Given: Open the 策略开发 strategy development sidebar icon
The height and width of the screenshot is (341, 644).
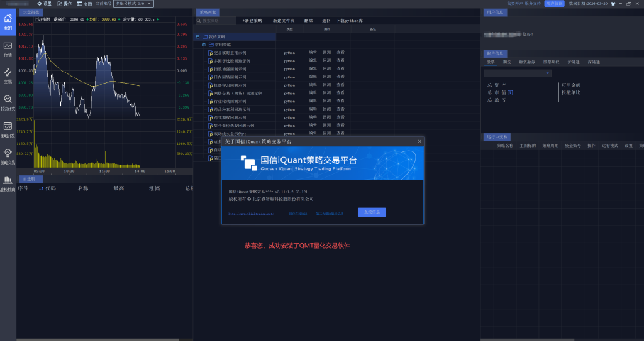Looking at the screenshot, I should pos(8,126).
